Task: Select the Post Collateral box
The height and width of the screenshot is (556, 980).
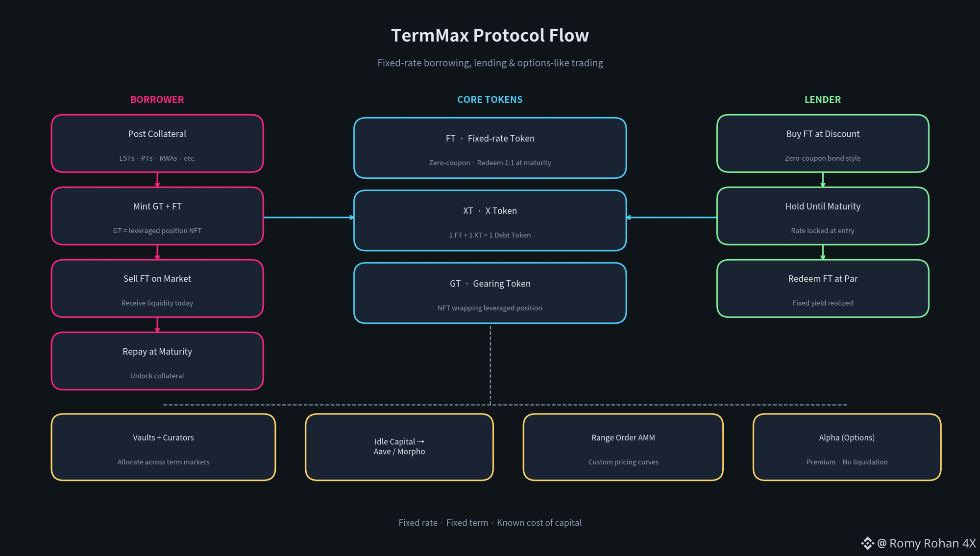Action: (x=157, y=144)
